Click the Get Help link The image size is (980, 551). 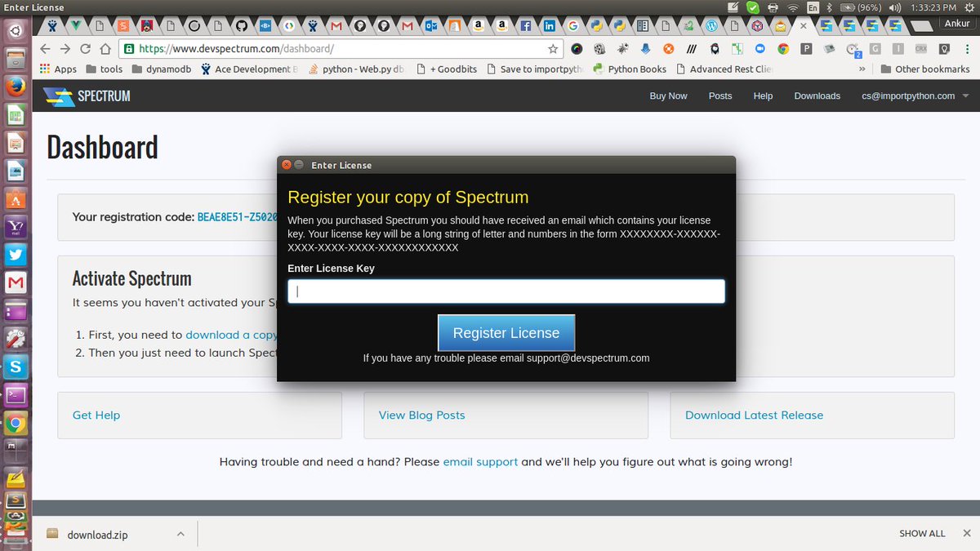coord(96,415)
